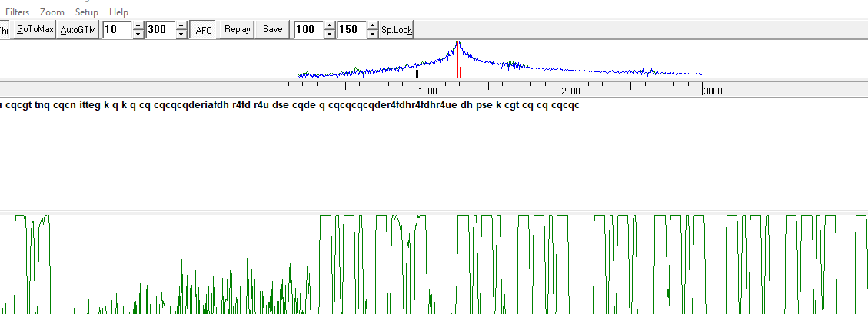Viewport: 868px width, 314px height.
Task: Click the field showing 150
Action: [351, 29]
